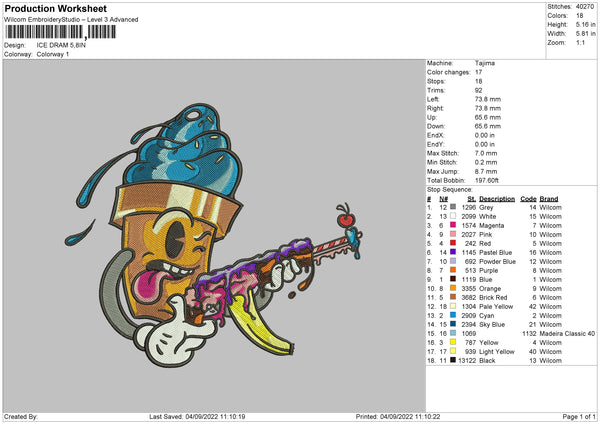Screen dimensions: 600x424
Task: Click the Sky Blue swatch in row 14
Action: tap(453, 324)
